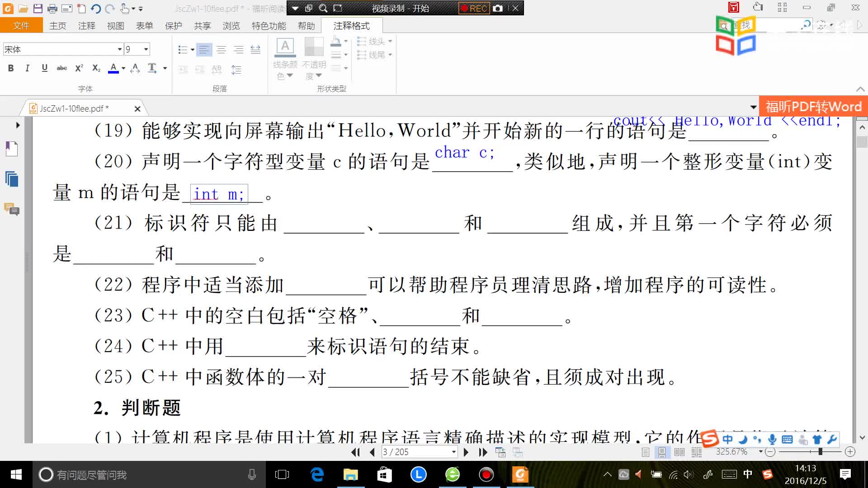Image resolution: width=868 pixels, height=488 pixels.
Task: Switch to continuous facing view
Action: (x=697, y=452)
